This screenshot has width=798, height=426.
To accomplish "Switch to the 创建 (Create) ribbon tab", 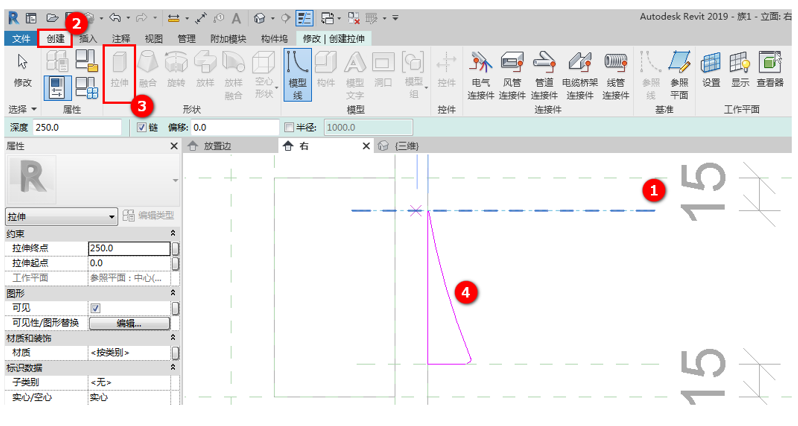I will (x=55, y=39).
